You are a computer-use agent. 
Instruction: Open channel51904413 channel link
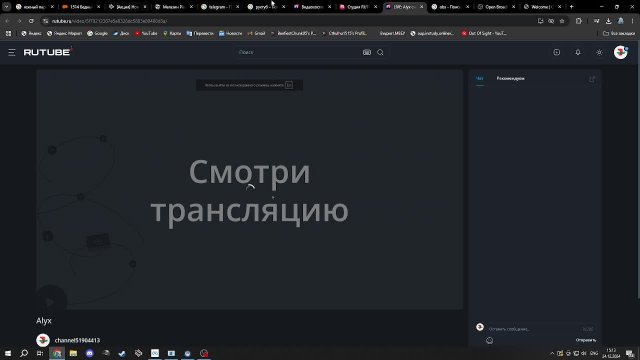(77, 340)
